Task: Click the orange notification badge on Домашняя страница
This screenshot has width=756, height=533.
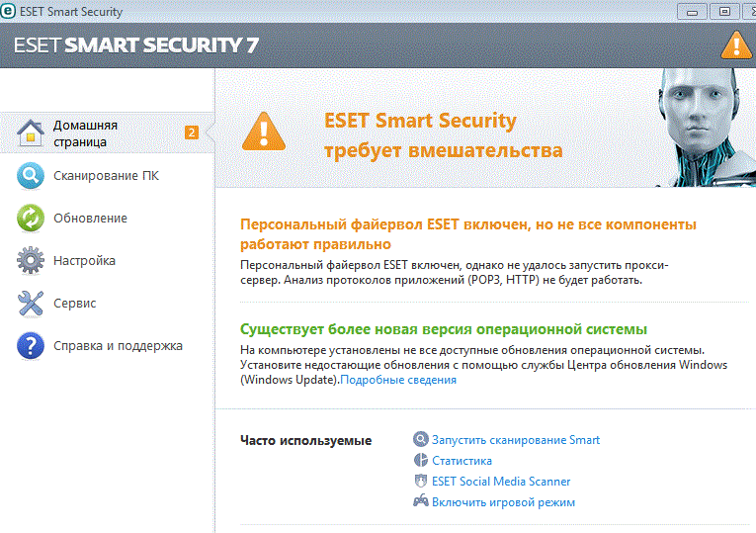Action: pyautogui.click(x=192, y=133)
